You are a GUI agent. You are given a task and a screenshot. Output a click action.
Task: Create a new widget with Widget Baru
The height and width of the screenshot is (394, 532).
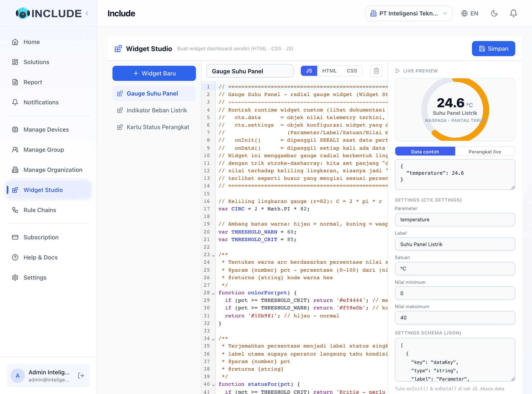coord(154,73)
